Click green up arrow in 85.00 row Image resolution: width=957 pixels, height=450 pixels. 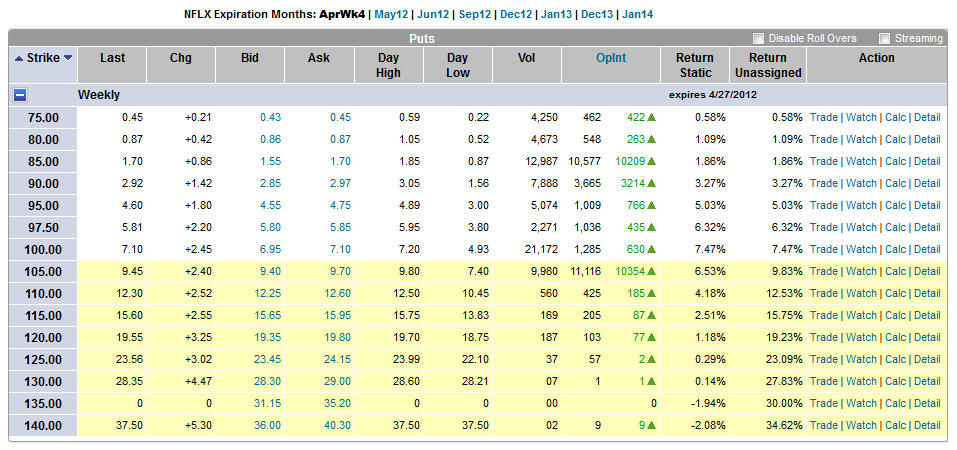pyautogui.click(x=652, y=161)
